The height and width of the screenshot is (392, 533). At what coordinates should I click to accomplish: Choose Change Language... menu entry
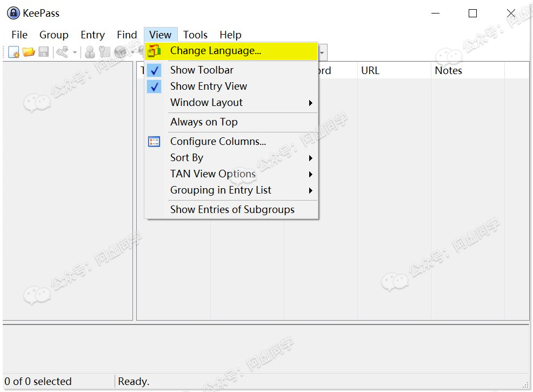click(231, 51)
